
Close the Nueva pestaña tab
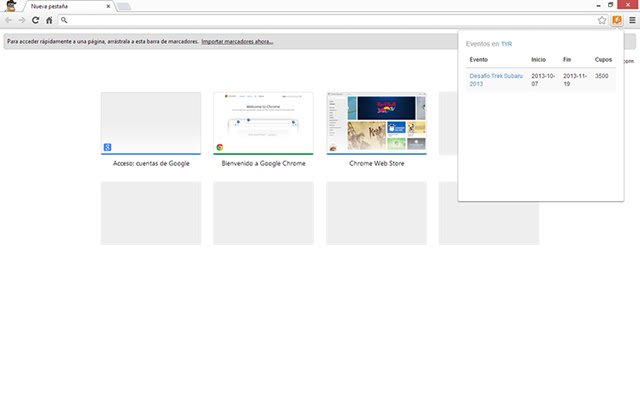click(108, 7)
